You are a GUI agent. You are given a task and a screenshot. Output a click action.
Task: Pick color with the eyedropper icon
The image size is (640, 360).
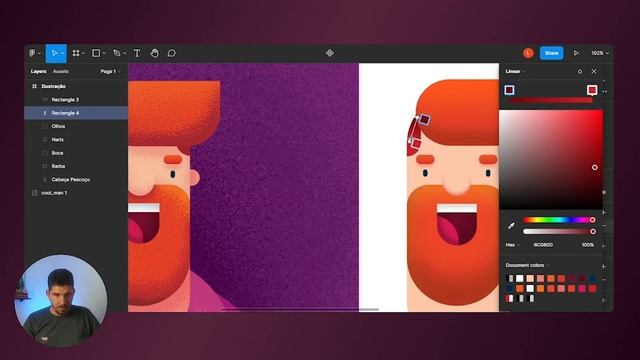511,225
